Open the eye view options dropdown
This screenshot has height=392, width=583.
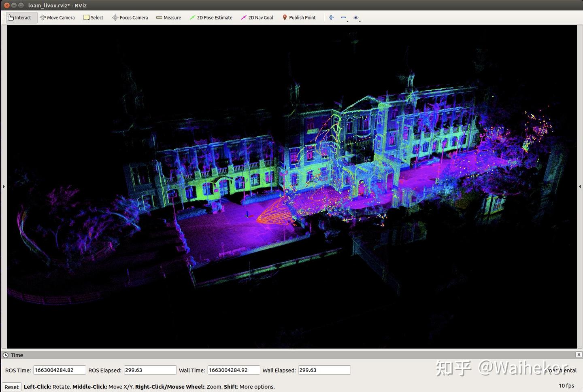point(356,18)
